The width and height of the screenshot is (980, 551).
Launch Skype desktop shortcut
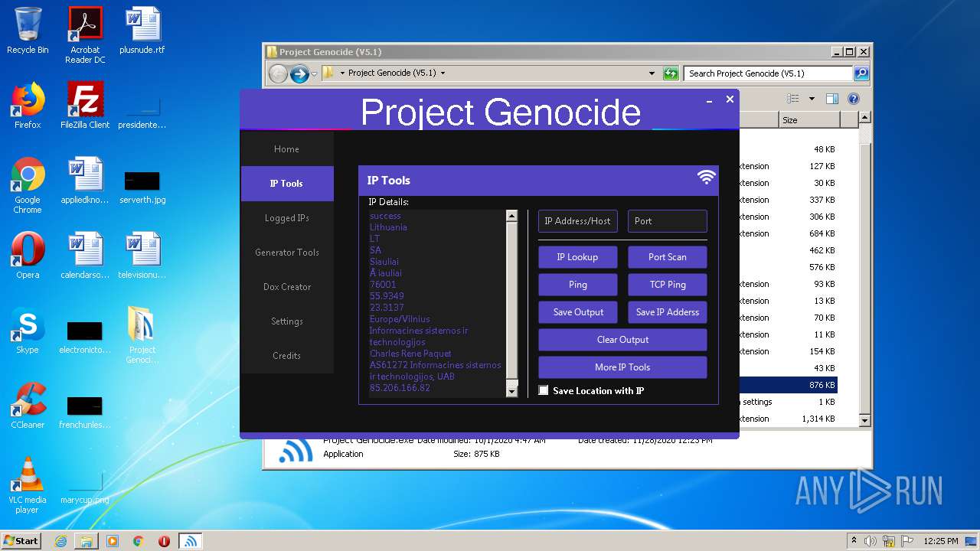[28, 331]
